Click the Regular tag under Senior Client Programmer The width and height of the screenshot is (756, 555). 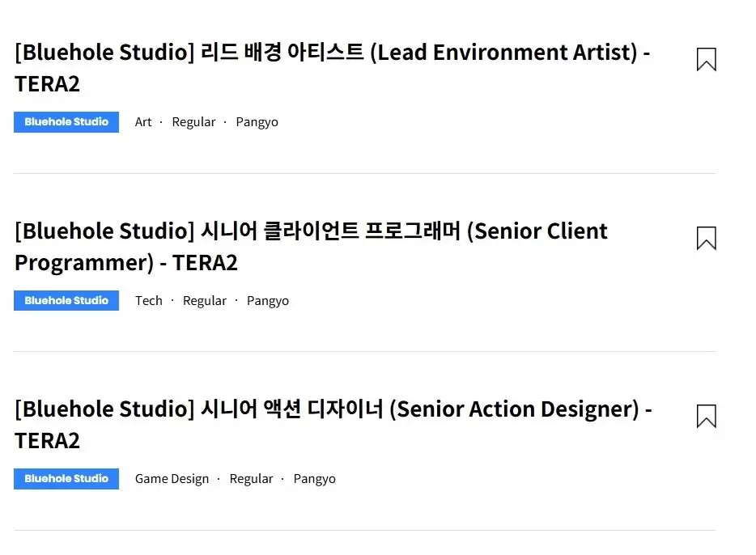(x=205, y=300)
